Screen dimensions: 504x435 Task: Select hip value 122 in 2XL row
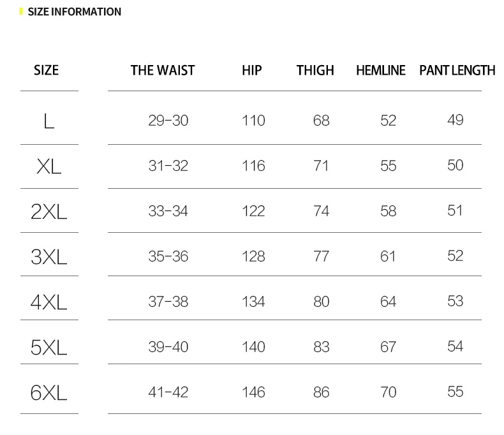click(x=253, y=211)
